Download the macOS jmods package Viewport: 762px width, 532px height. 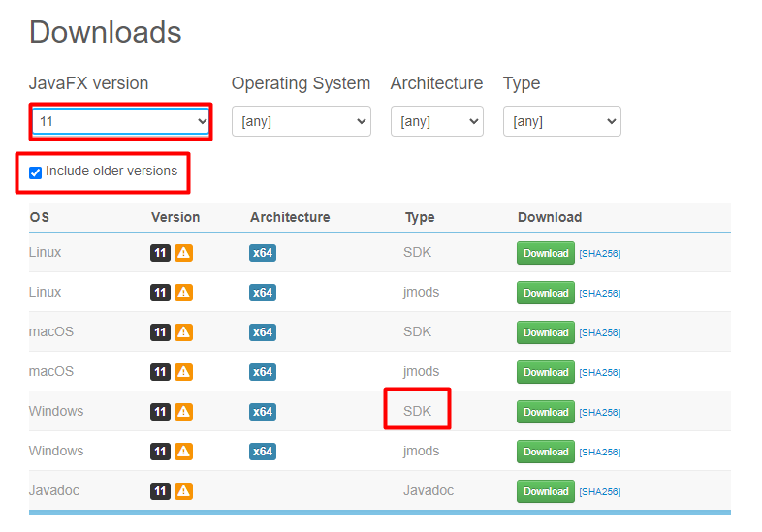545,372
